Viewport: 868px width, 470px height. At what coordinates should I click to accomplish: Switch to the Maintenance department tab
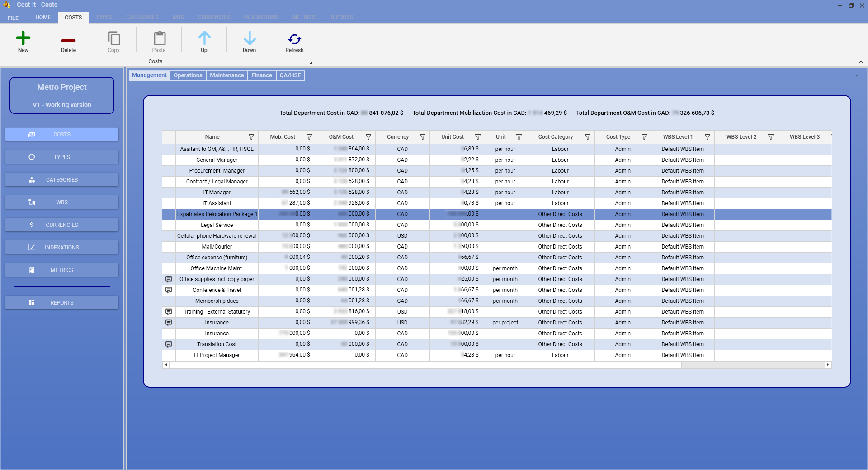(x=227, y=75)
